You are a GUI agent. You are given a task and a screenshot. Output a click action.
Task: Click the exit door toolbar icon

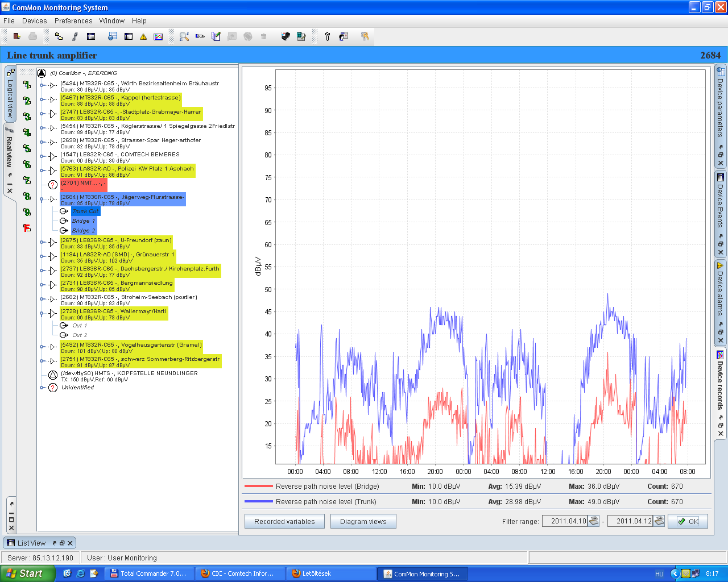pos(17,36)
